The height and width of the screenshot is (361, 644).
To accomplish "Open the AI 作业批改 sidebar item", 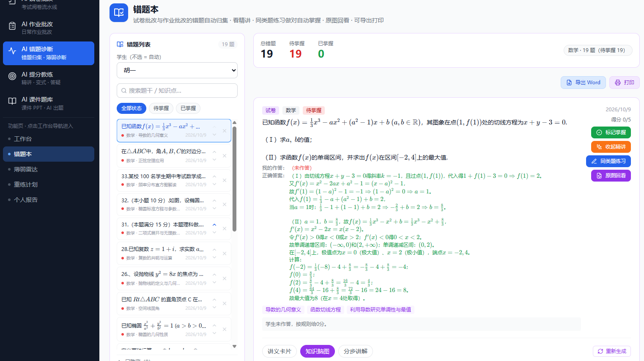I will click(49, 28).
